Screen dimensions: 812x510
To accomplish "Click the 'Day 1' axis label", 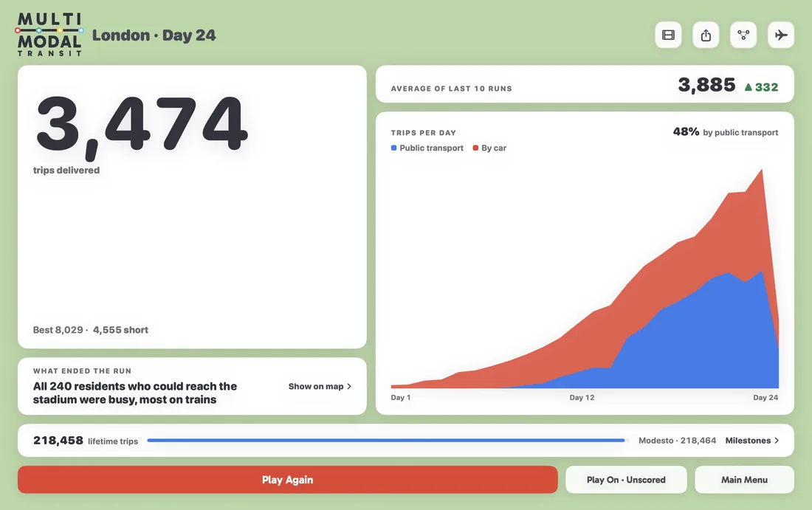I will [x=401, y=398].
